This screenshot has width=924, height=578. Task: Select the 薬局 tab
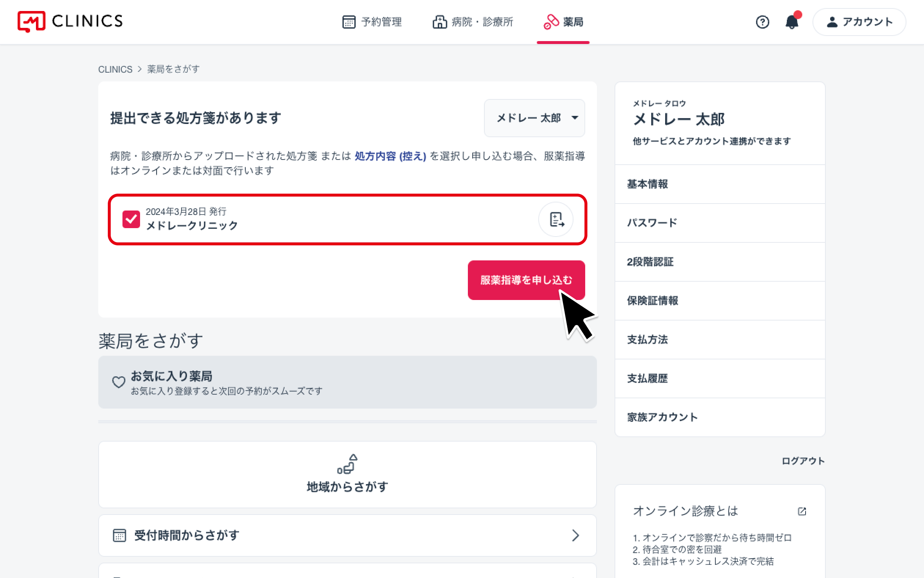point(563,22)
